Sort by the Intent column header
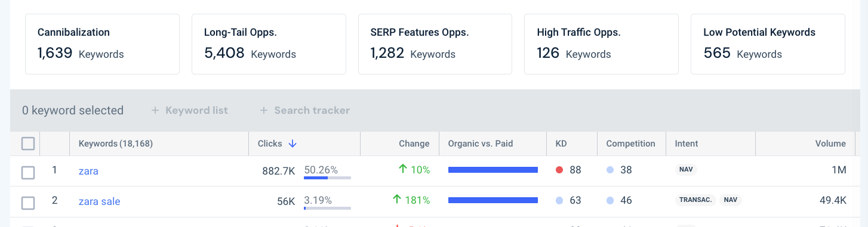 [687, 144]
